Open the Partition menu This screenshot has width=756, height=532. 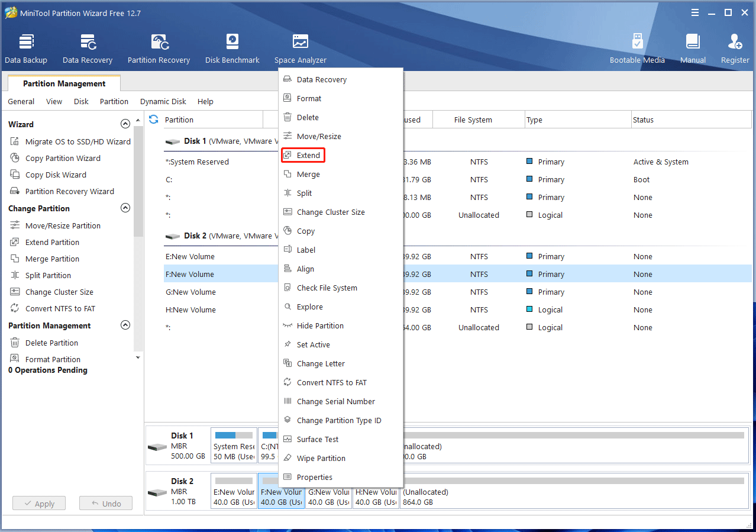114,101
